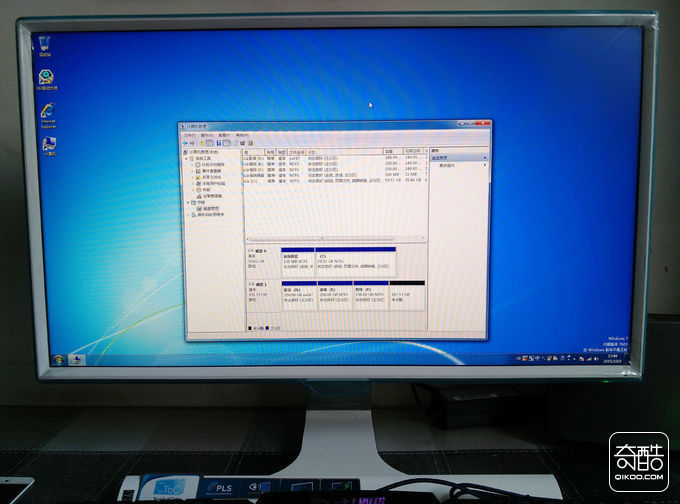Image resolution: width=680 pixels, height=504 pixels.
Task: Open the Computer desktop icon
Action: [49, 146]
